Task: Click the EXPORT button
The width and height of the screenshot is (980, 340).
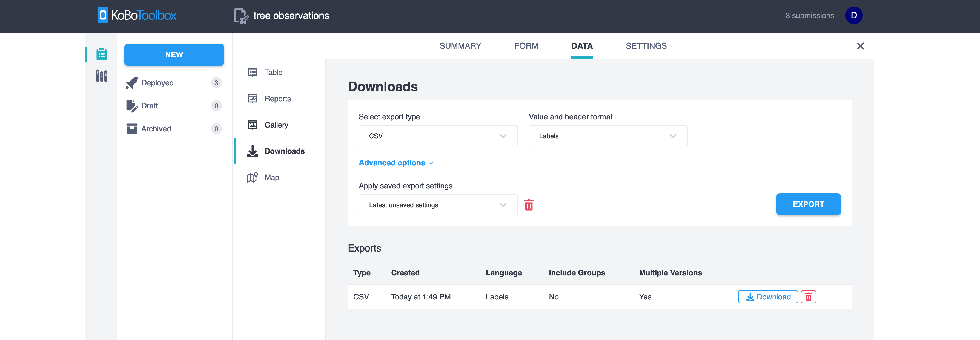Action: tap(809, 204)
